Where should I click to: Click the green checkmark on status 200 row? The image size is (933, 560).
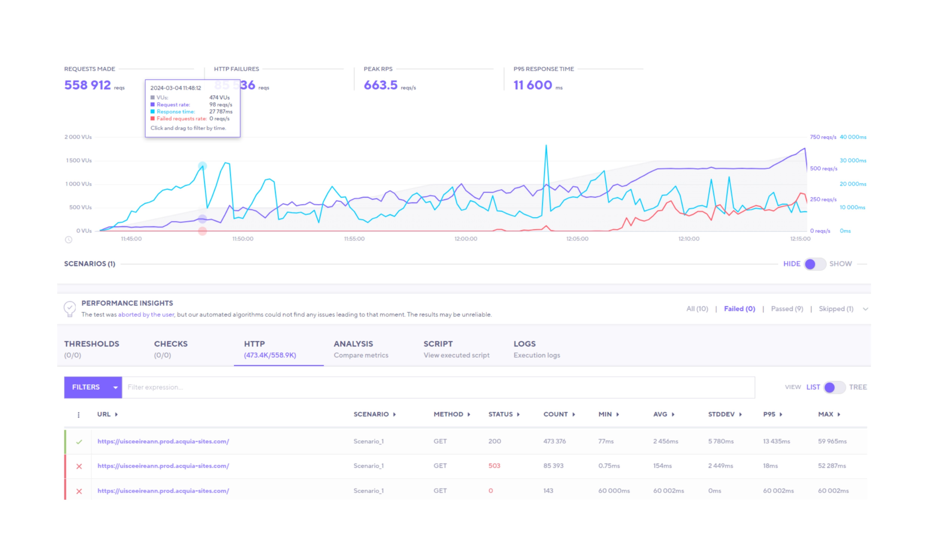tap(79, 441)
